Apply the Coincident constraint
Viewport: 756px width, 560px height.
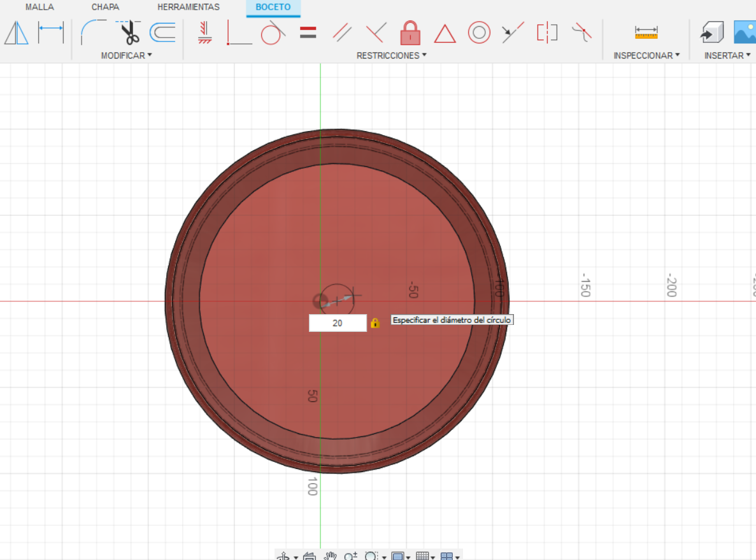coord(239,32)
